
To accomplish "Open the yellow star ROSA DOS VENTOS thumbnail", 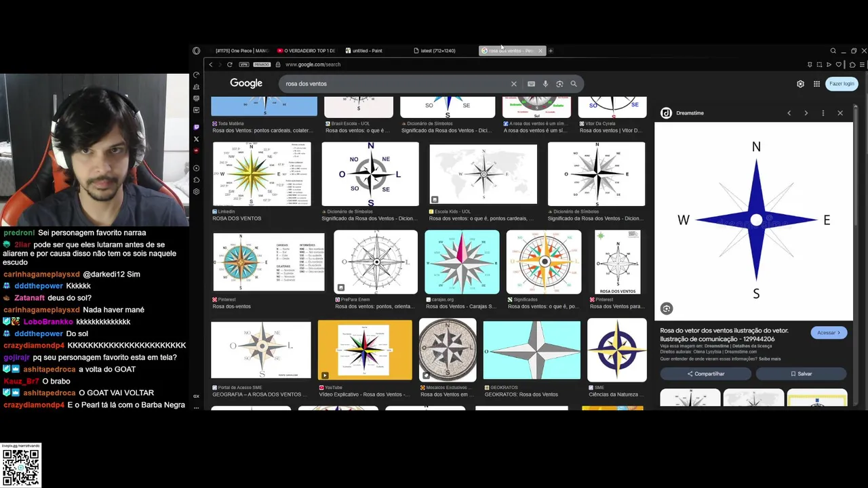I will point(262,174).
